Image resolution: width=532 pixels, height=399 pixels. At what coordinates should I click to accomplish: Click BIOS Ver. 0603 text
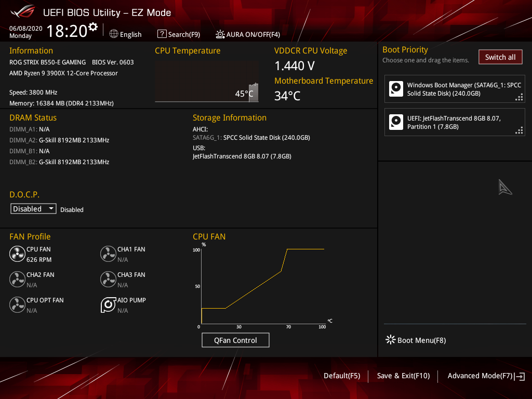coord(113,62)
